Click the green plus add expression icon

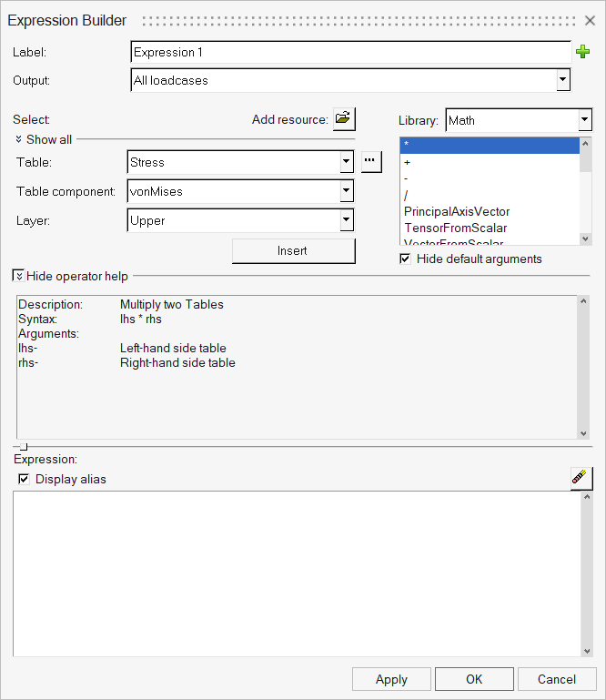(583, 53)
